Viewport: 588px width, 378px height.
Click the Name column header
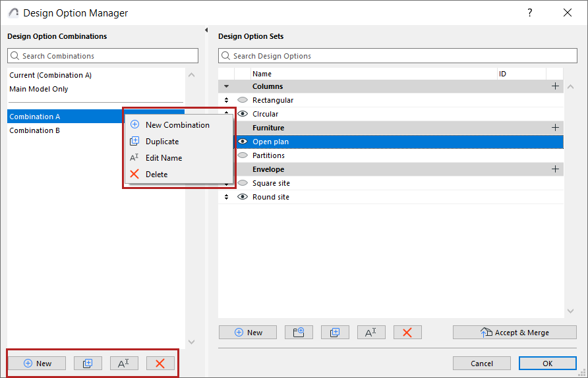[374, 74]
